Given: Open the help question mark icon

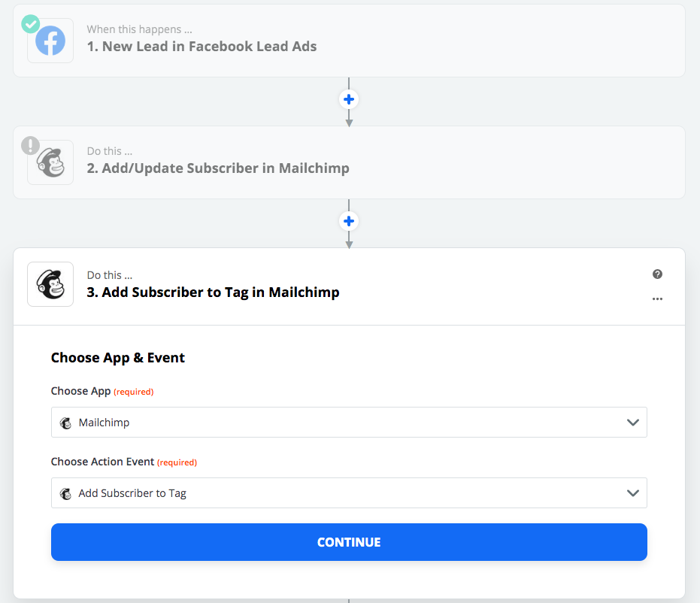Looking at the screenshot, I should 657,274.
